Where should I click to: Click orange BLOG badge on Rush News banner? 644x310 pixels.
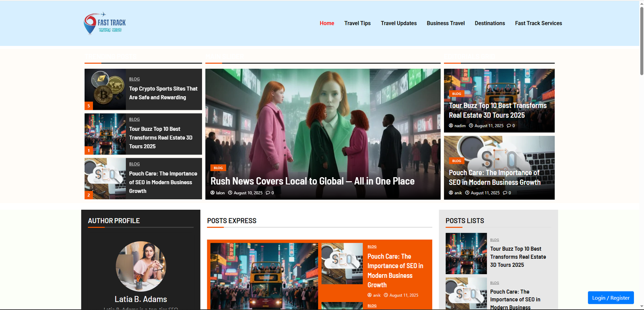[x=218, y=168]
